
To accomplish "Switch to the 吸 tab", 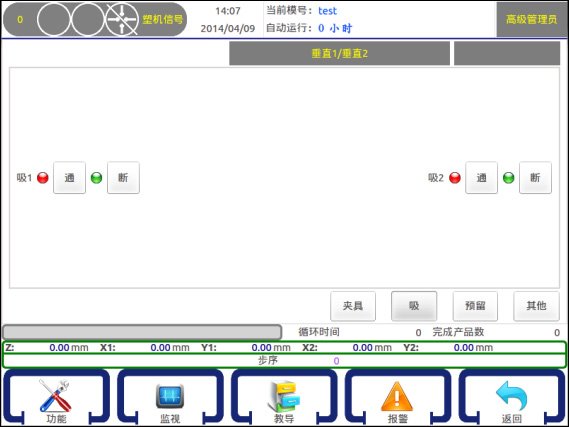I will [x=414, y=306].
